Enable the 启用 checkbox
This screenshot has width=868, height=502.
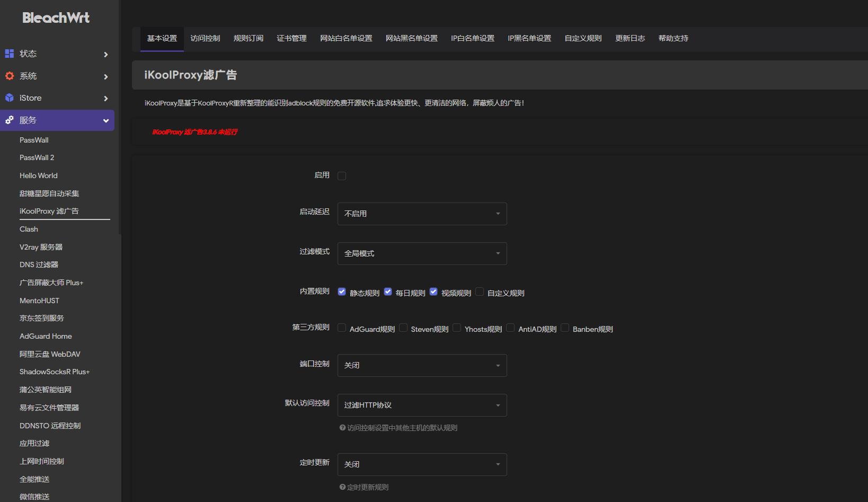click(x=342, y=175)
